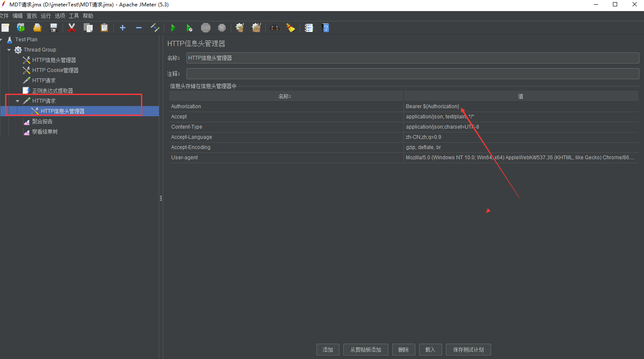This screenshot has height=359, width=644.
Task: Open the 工具 menu
Action: tap(74, 16)
